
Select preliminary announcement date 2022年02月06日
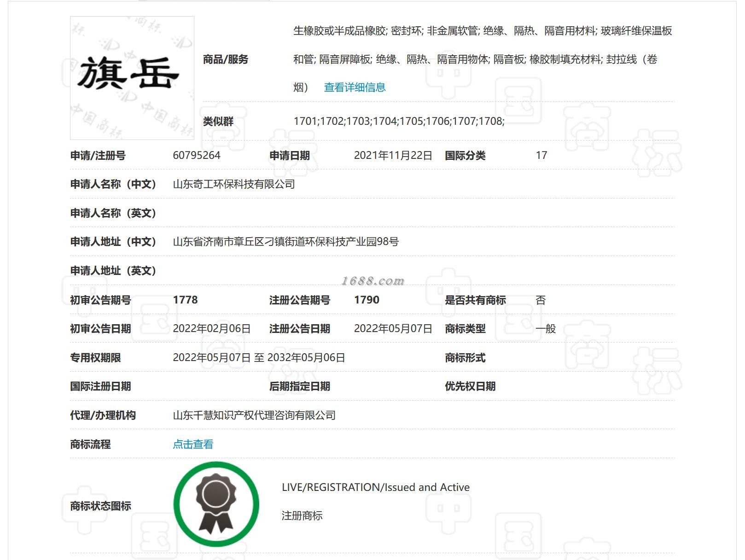click(212, 329)
